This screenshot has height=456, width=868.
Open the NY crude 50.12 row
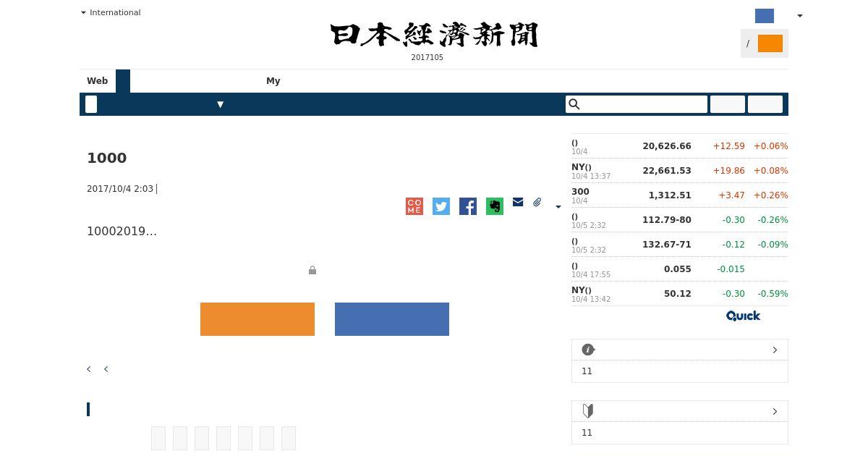click(x=680, y=294)
